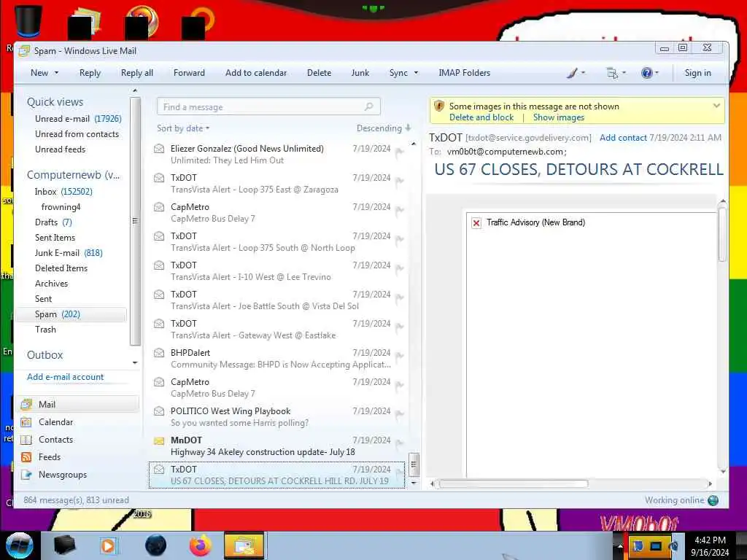The image size is (747, 560).
Task: Click Sign in
Action: point(697,73)
